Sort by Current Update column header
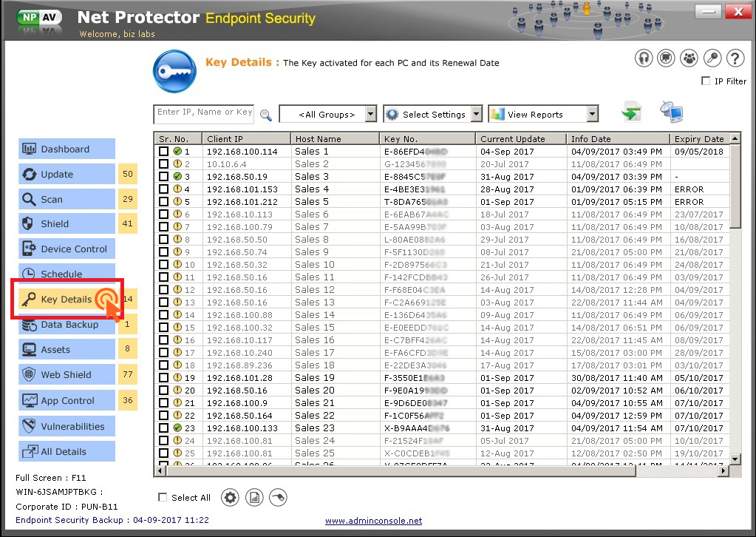 coord(521,139)
